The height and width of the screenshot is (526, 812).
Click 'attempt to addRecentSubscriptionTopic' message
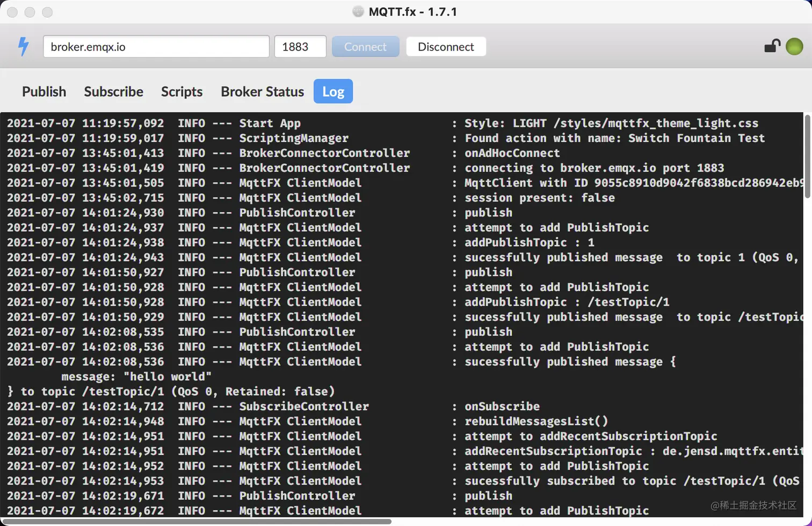pos(591,436)
